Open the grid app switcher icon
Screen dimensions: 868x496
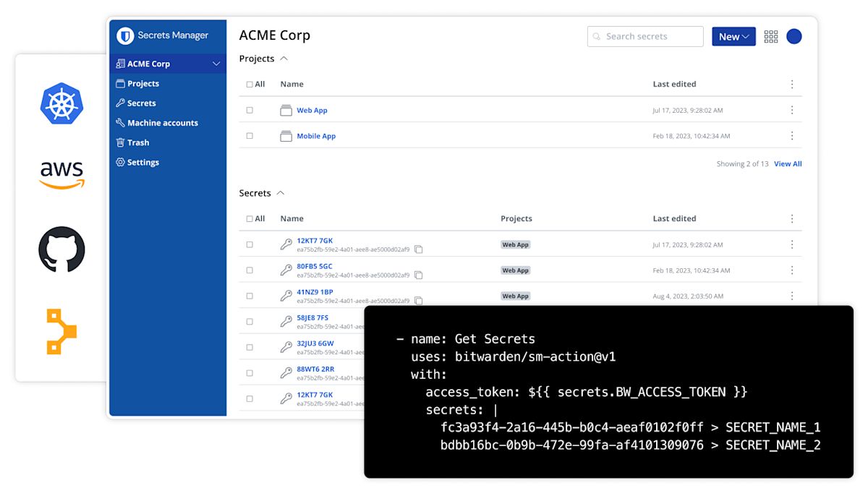tap(771, 36)
